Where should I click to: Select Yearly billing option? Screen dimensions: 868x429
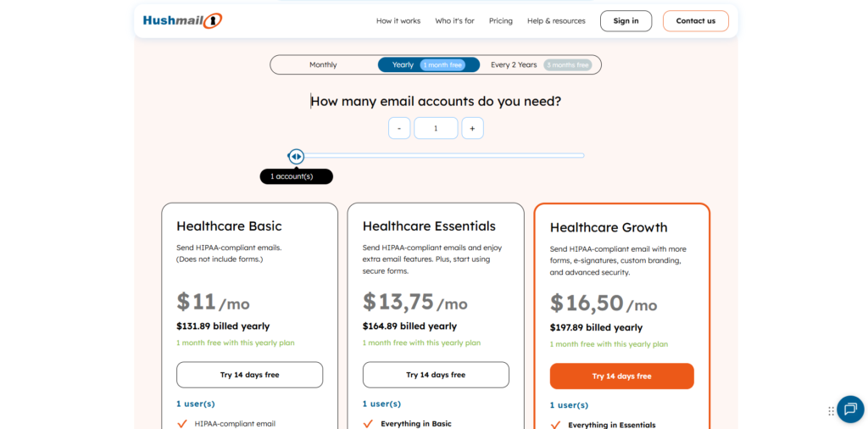(x=403, y=64)
